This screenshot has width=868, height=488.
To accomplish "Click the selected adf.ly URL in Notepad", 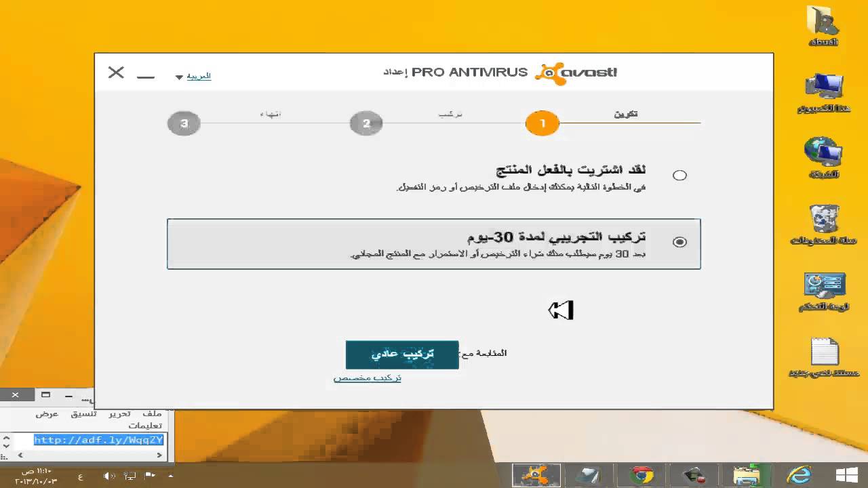I will (x=99, y=440).
